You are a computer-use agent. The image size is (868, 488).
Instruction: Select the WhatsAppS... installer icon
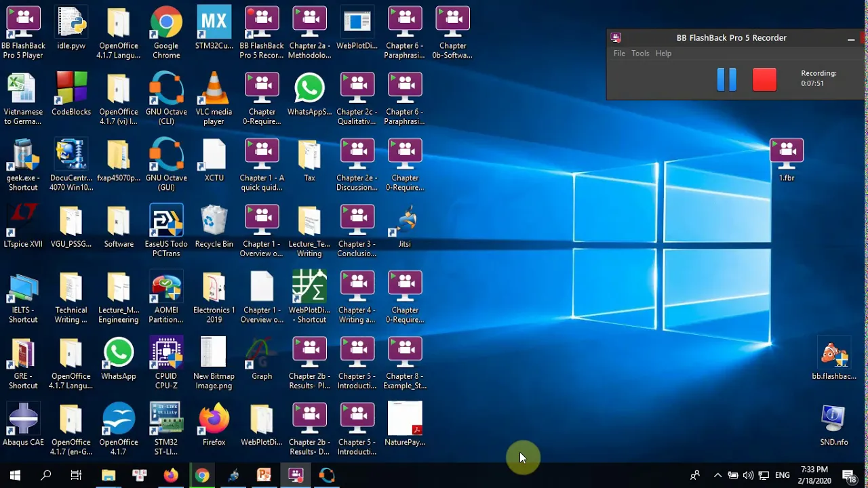pyautogui.click(x=309, y=94)
